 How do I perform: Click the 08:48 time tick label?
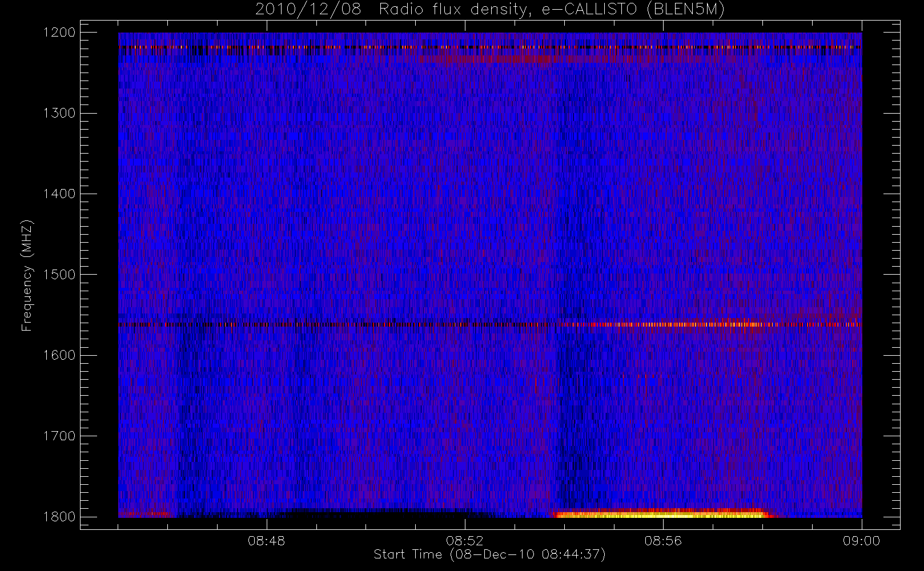(x=266, y=541)
